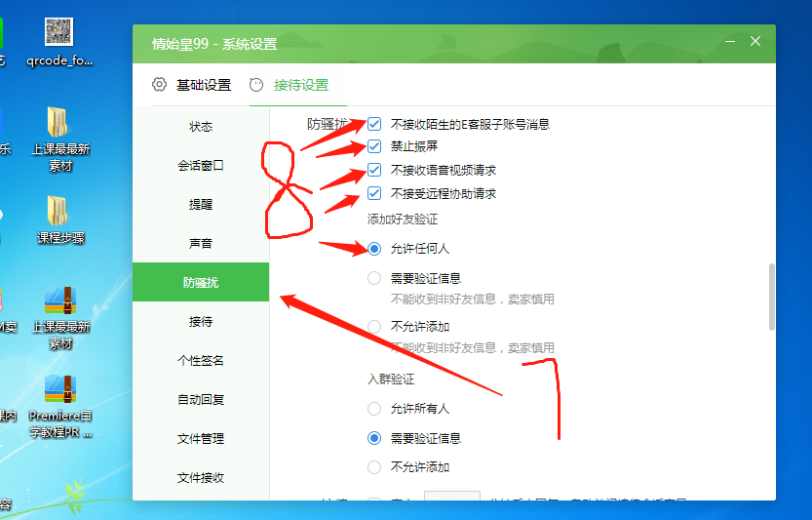This screenshot has width=812, height=520.
Task: Select 允许所有人 for group verification
Action: coord(374,409)
